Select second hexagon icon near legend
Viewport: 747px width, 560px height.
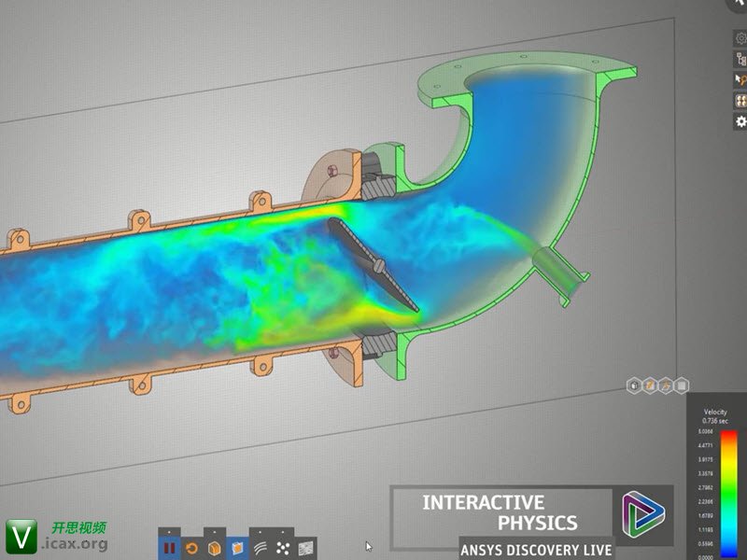pyautogui.click(x=650, y=385)
